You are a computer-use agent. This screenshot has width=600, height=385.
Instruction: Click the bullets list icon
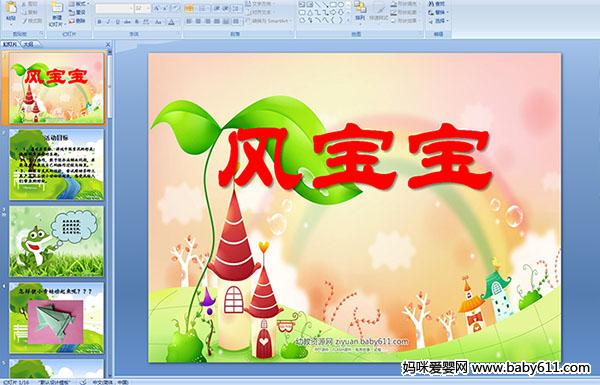189,8
